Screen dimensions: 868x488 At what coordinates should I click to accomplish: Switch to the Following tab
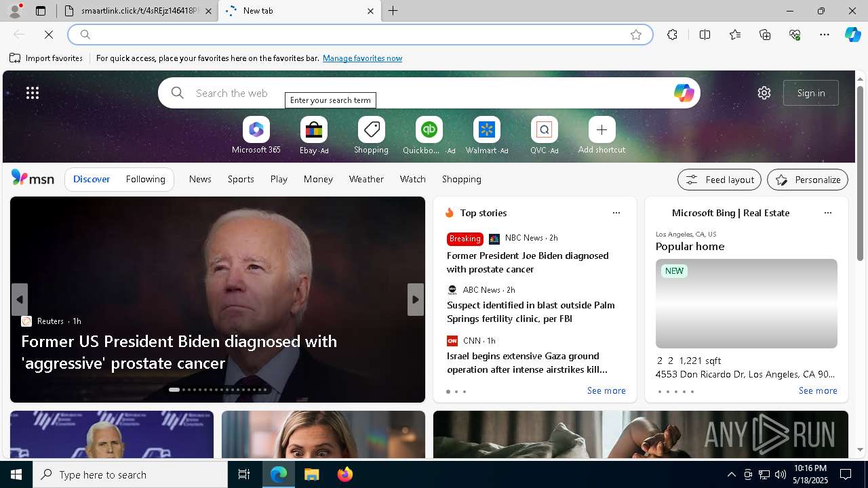(145, 179)
